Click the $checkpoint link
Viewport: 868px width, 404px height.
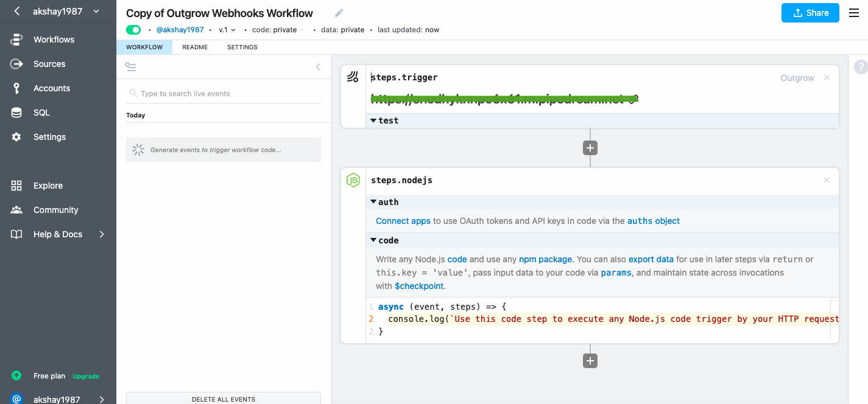(420, 286)
